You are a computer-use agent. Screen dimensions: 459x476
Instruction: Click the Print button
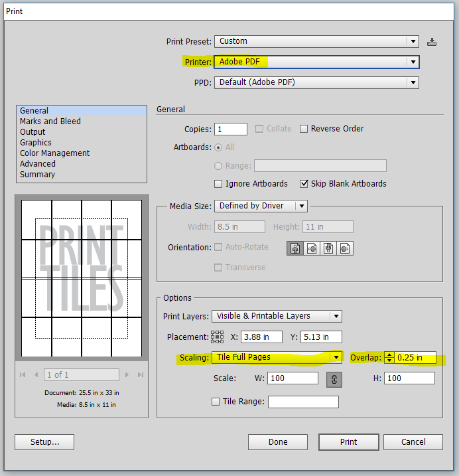click(x=349, y=442)
